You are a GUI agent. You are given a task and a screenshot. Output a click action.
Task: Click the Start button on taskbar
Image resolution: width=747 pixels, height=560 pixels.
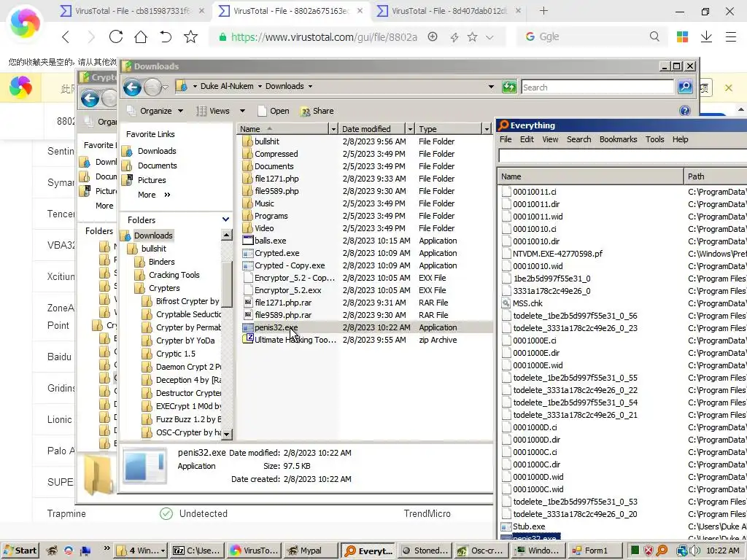[x=20, y=551]
